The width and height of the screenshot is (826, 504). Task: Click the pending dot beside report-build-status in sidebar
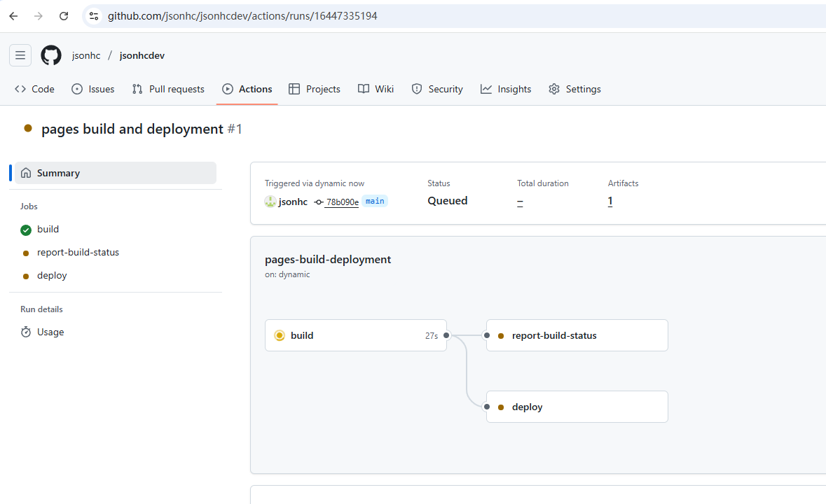[x=26, y=253]
